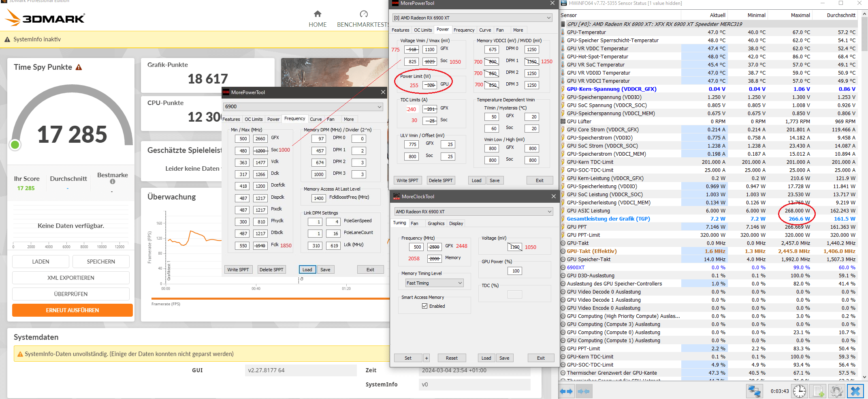Go to HOME in 3DMark navigation
Viewport: 868px width, 399px height.
tap(318, 25)
